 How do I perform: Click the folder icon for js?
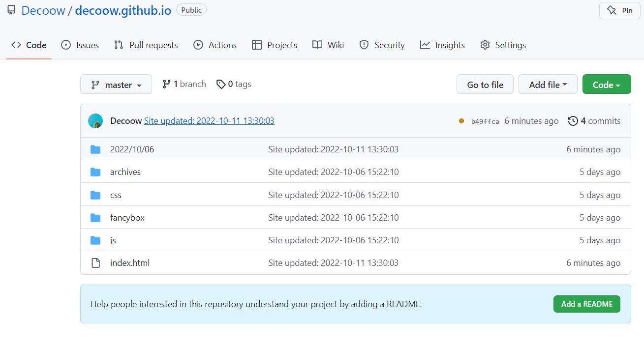tap(95, 240)
